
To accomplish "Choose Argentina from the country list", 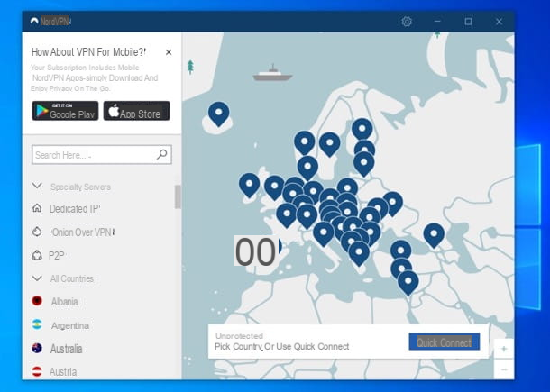I will pos(70,325).
